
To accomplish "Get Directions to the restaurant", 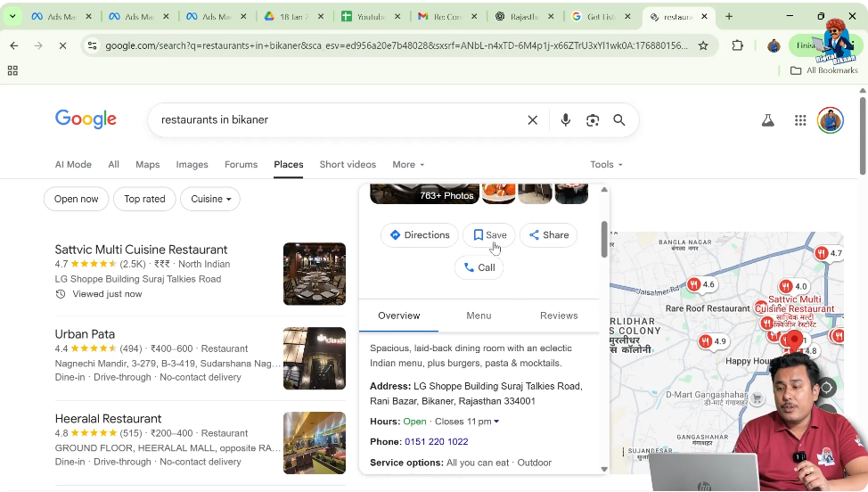I will click(420, 235).
